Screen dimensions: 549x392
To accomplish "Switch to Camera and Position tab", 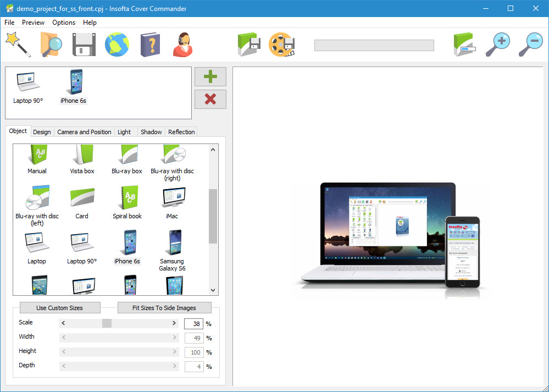I will coord(84,132).
